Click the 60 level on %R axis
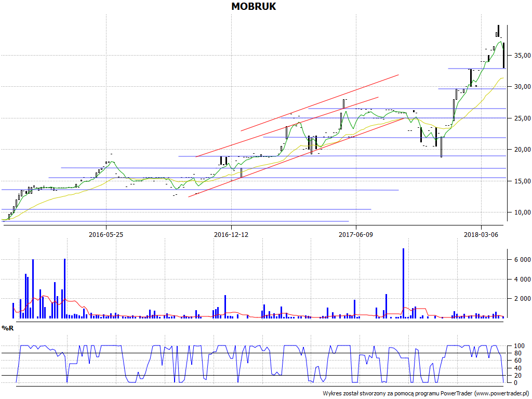 point(518,361)
